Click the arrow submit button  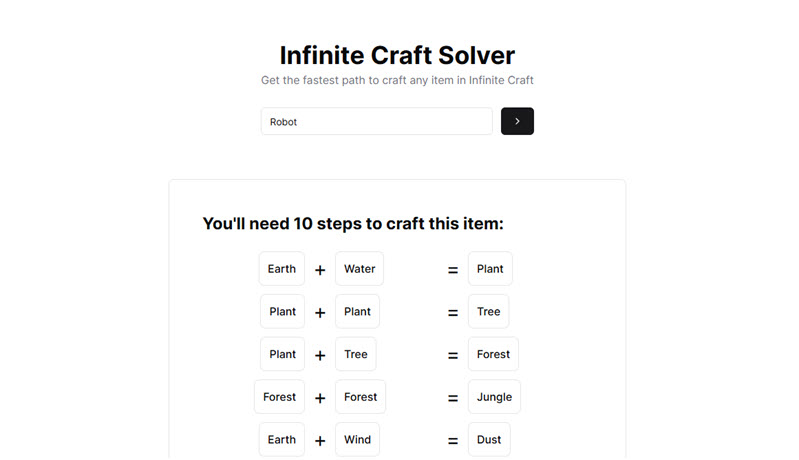(x=517, y=121)
